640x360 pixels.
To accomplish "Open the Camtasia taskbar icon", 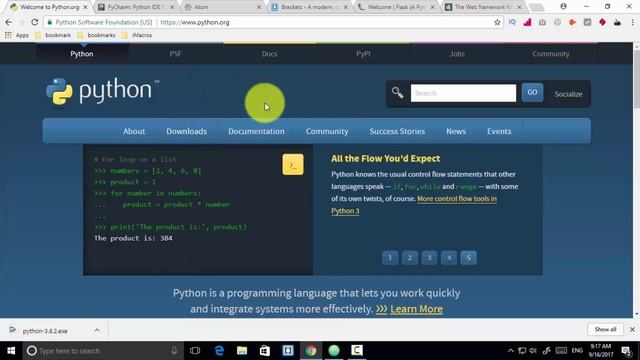I will (x=357, y=351).
